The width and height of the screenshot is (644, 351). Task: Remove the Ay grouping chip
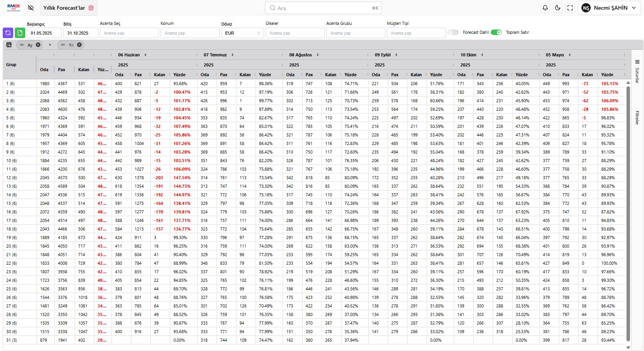[38, 45]
